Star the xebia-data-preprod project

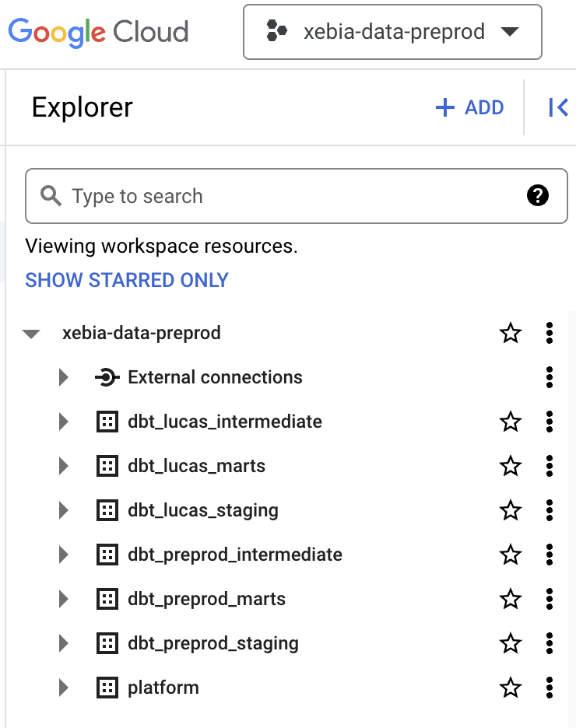pos(511,333)
